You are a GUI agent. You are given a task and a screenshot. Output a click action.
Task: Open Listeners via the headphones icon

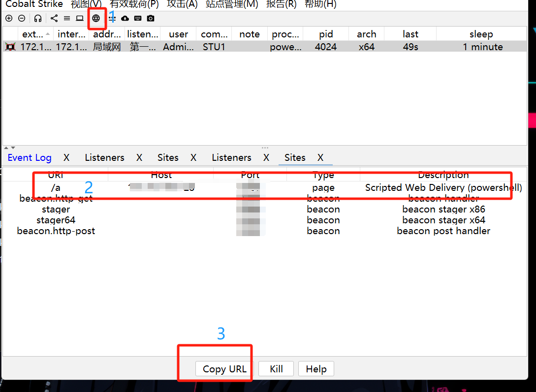[38, 18]
